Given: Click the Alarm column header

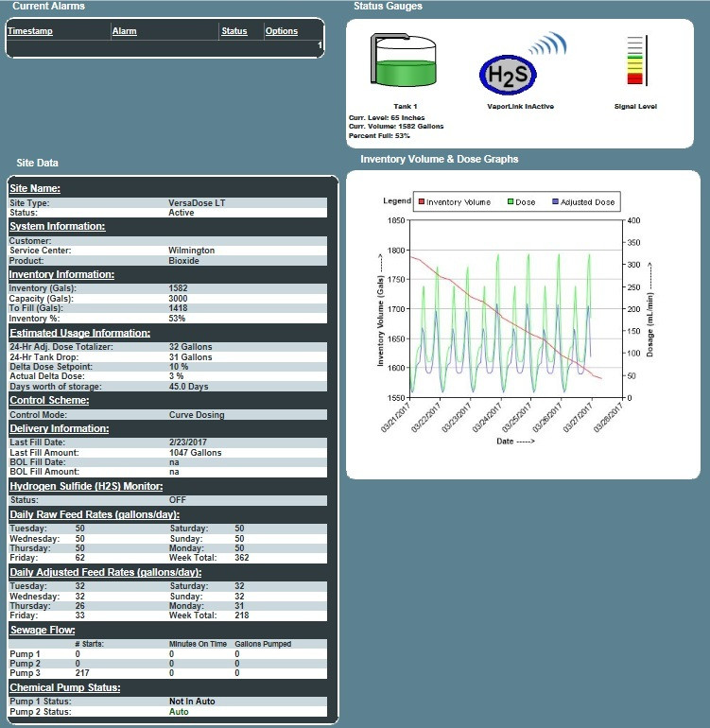Looking at the screenshot, I should tap(125, 31).
